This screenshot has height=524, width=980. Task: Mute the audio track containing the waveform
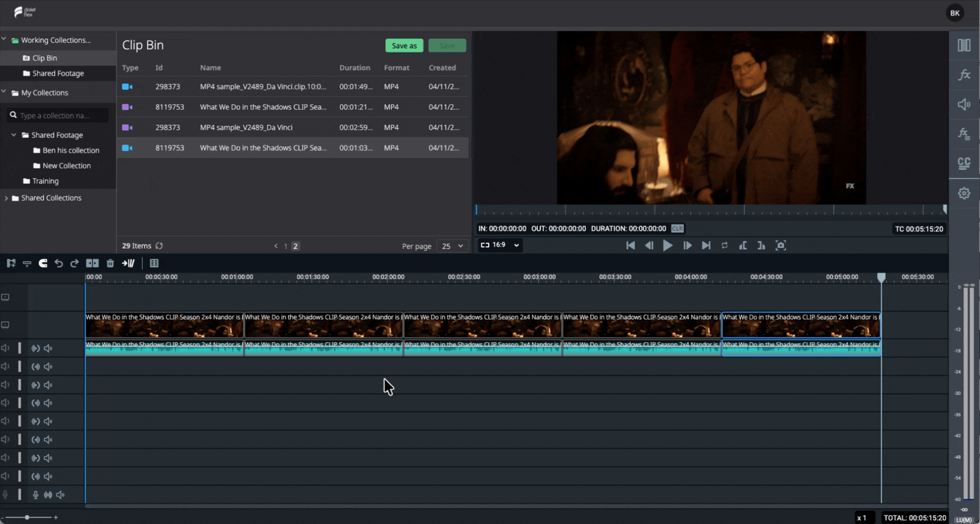(48, 348)
